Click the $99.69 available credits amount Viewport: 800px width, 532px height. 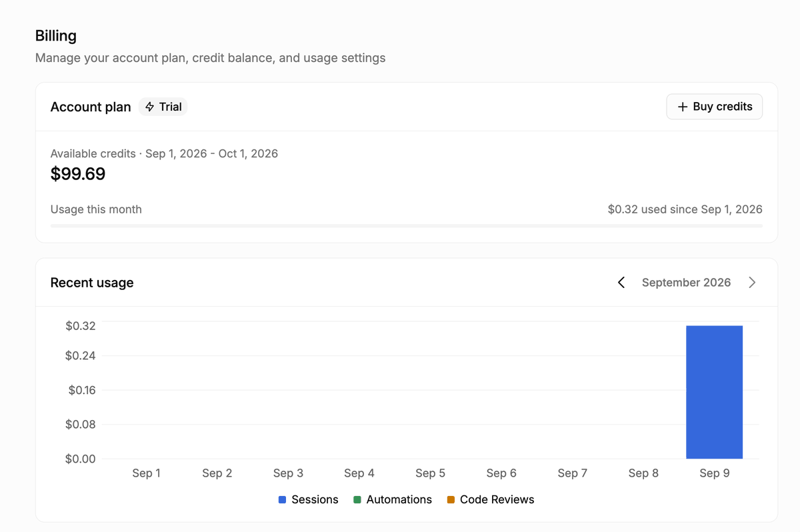(78, 174)
